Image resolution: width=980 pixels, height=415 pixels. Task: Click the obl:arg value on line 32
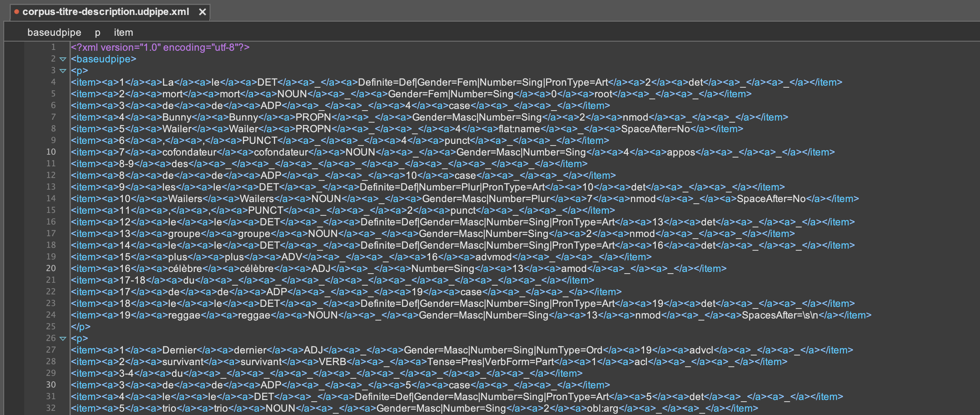(x=602, y=408)
